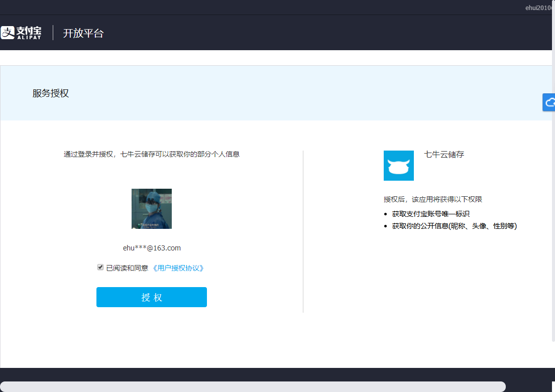This screenshot has width=555, height=392.
Task: Open the 开放平台 header link
Action: tap(83, 33)
